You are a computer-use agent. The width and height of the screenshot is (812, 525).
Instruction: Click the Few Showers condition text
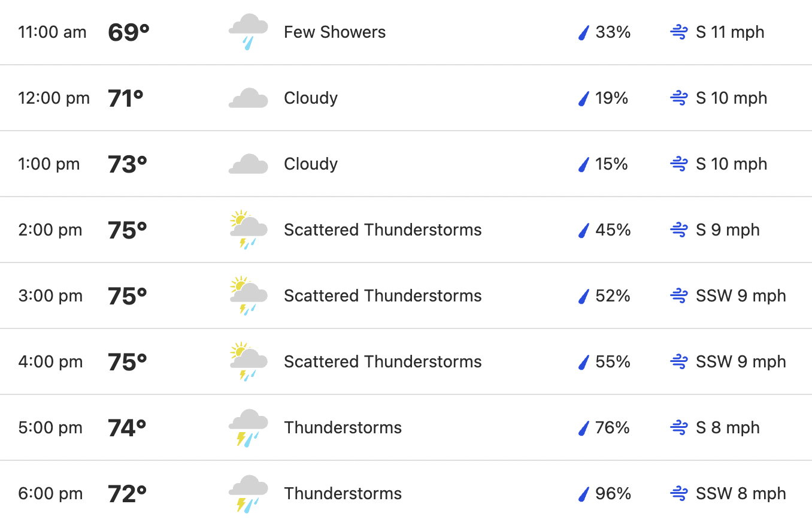click(x=335, y=32)
